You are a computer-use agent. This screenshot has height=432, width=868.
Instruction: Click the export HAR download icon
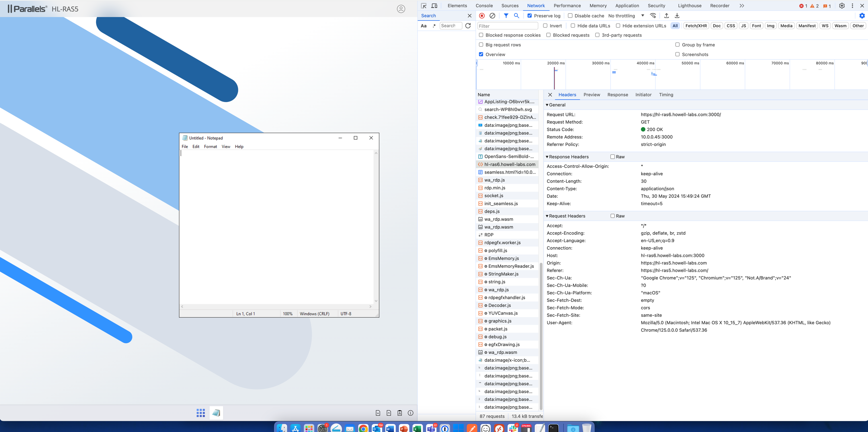click(x=677, y=16)
